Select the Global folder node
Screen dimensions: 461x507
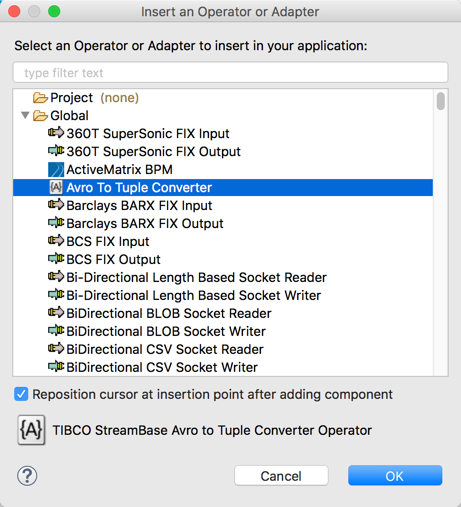61,116
